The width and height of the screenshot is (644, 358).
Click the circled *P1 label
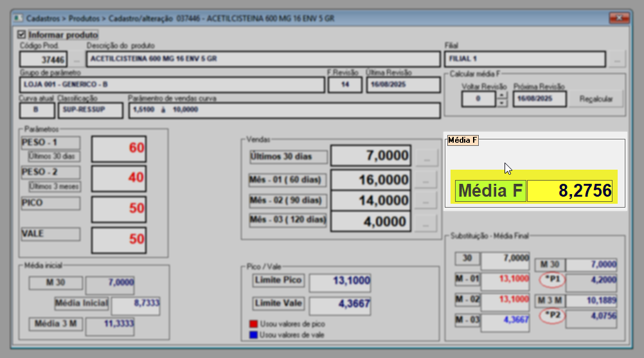click(x=552, y=280)
